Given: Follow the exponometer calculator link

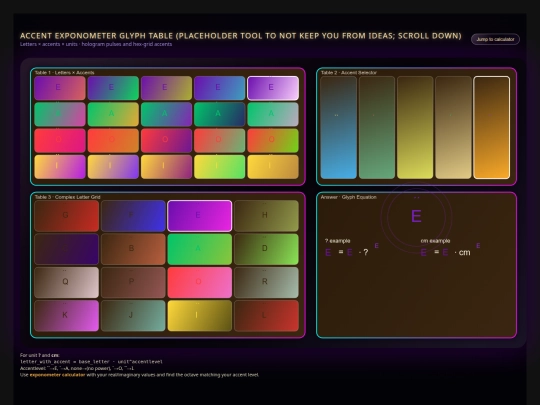Looking at the screenshot, I should tap(57, 375).
